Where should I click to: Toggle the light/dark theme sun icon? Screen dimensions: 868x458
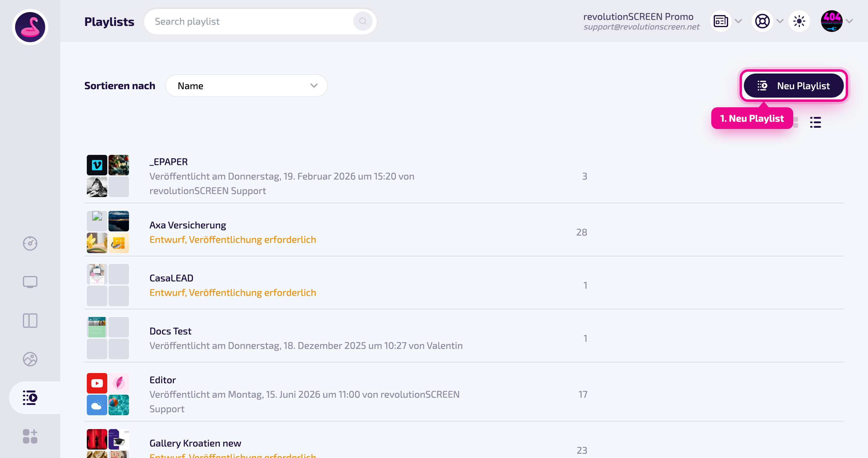[x=799, y=21]
